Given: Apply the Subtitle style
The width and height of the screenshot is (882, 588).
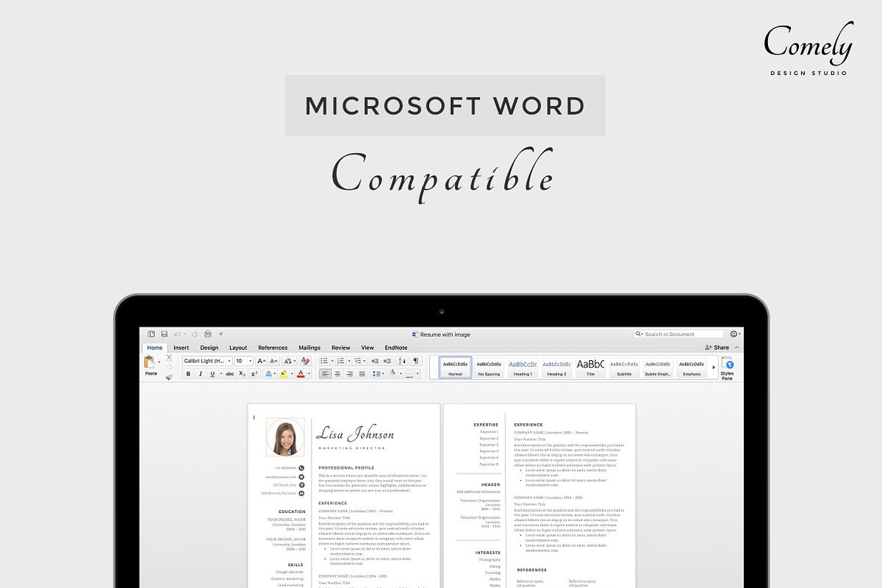Looking at the screenshot, I should point(624,367).
